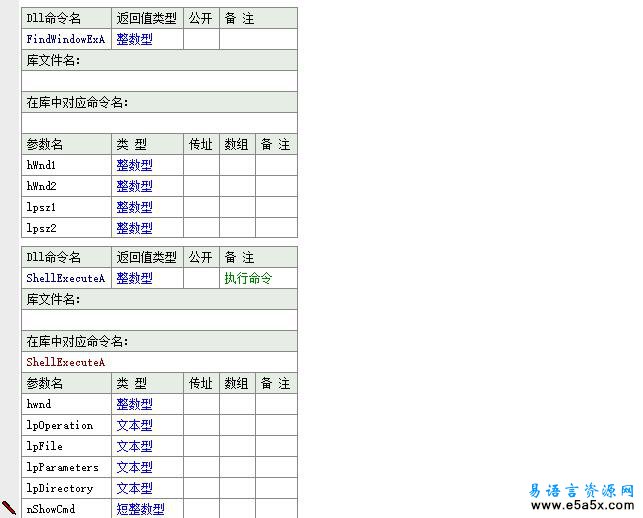Toggle the 传址 cell for hWnd2
This screenshot has height=518, width=643.
click(201, 186)
